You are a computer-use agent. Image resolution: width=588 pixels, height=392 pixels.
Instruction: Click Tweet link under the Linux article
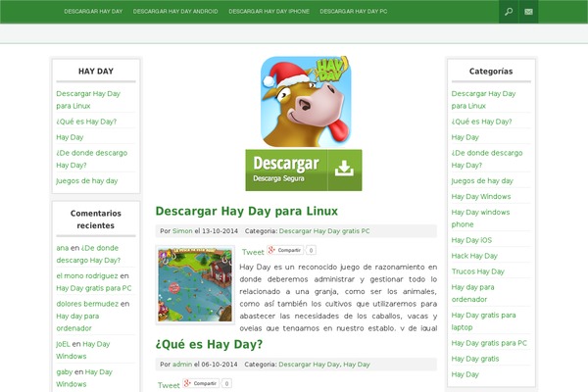[x=253, y=252]
